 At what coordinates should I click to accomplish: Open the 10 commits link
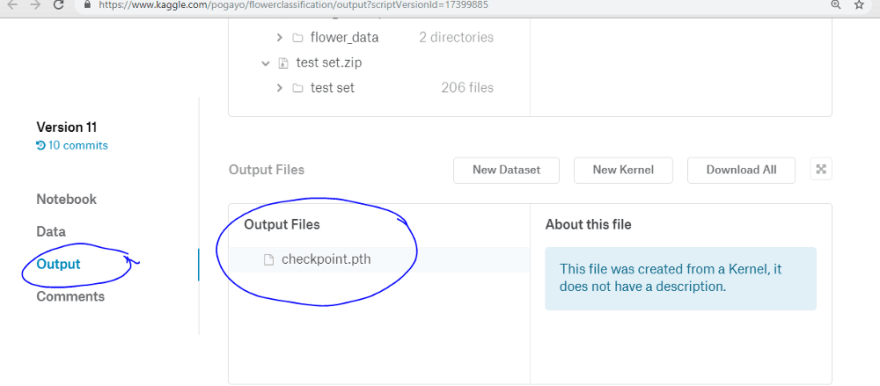pos(72,145)
